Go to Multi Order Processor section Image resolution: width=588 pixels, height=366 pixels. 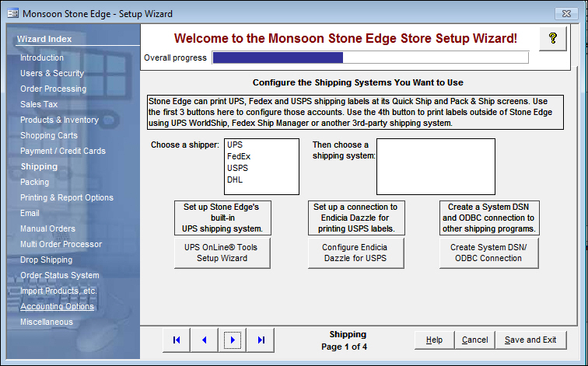[61, 244]
